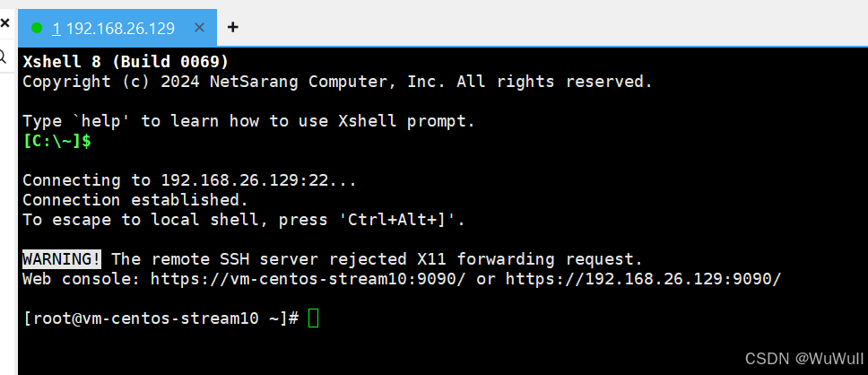
Task: Close the left side panel
Action: click(4, 22)
